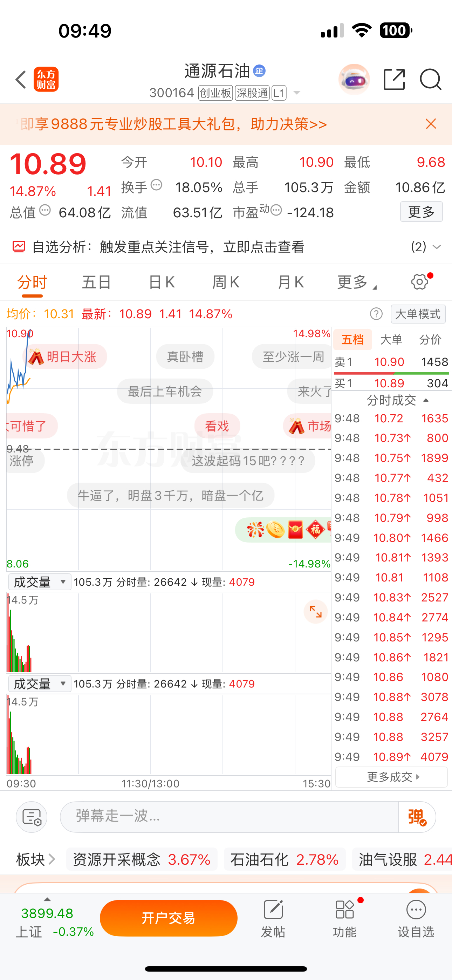Open the upper 成交量 indicator dropdown
Viewport: 452px width, 980px height.
point(40,582)
